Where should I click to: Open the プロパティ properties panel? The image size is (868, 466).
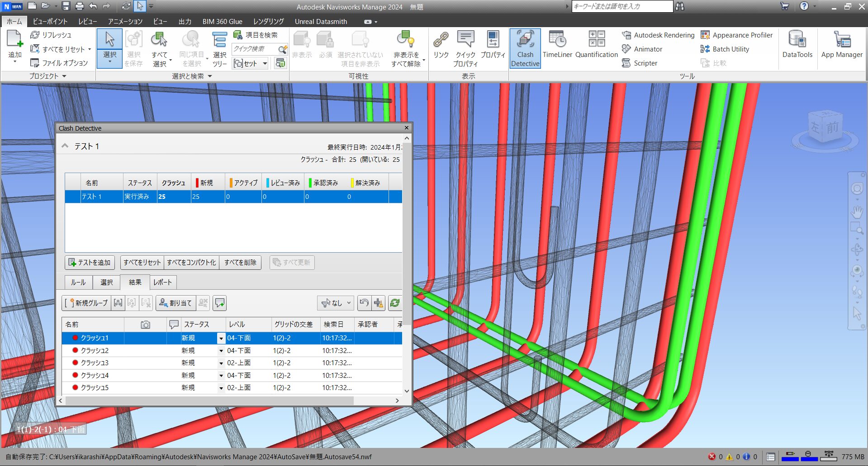point(493,45)
